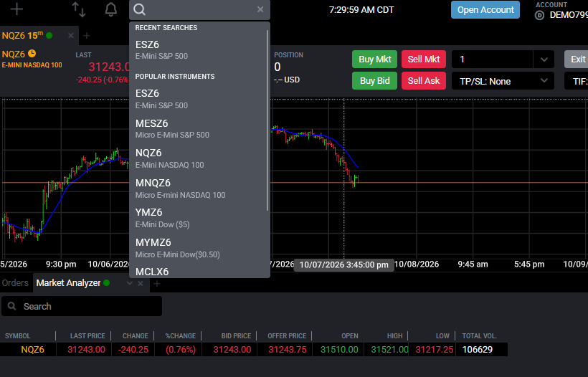The image size is (588, 377).
Task: Select MESZ6 Micro E-Mini S&P 500
Action: click(199, 128)
